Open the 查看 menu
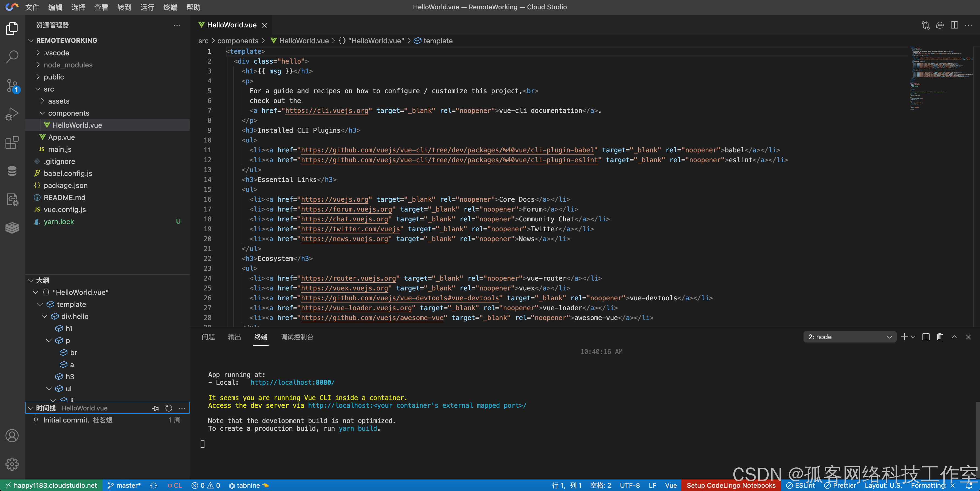Viewport: 980px width, 491px height. pyautogui.click(x=101, y=7)
